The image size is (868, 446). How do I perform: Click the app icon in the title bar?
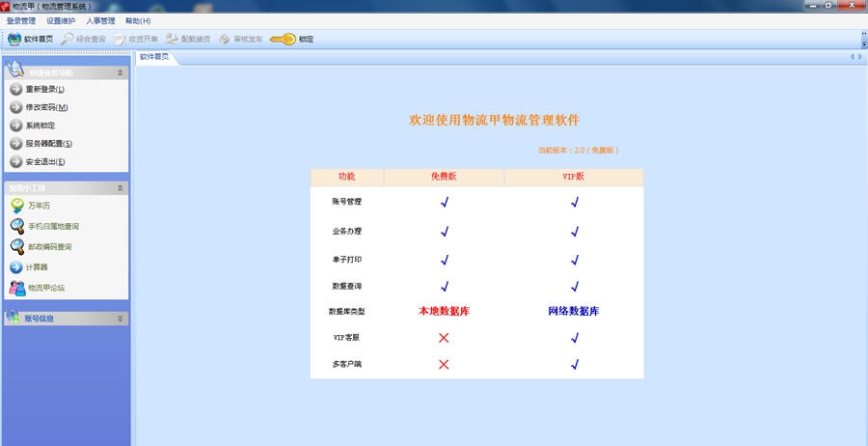click(x=5, y=6)
